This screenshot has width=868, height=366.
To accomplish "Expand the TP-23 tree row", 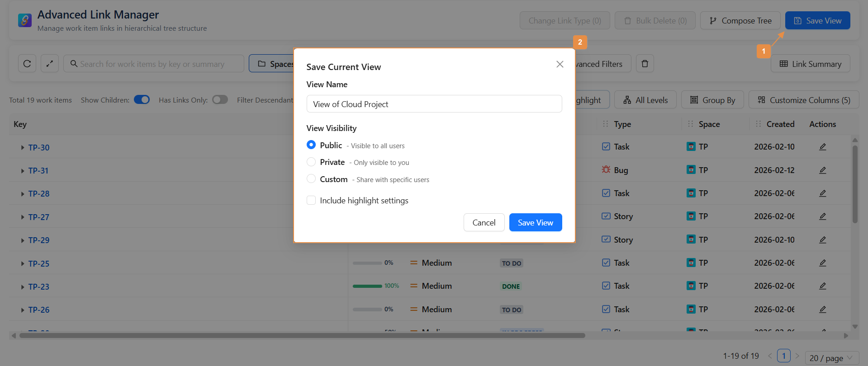I will tap(23, 287).
